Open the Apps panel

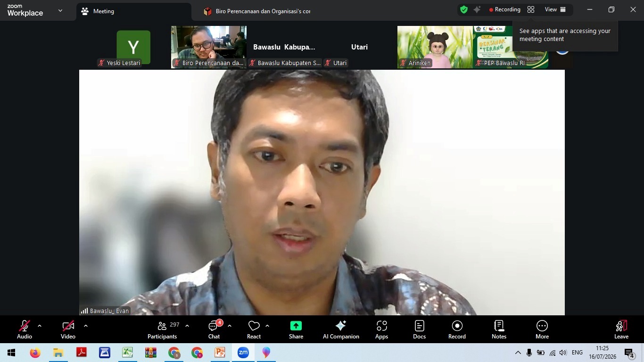(382, 329)
